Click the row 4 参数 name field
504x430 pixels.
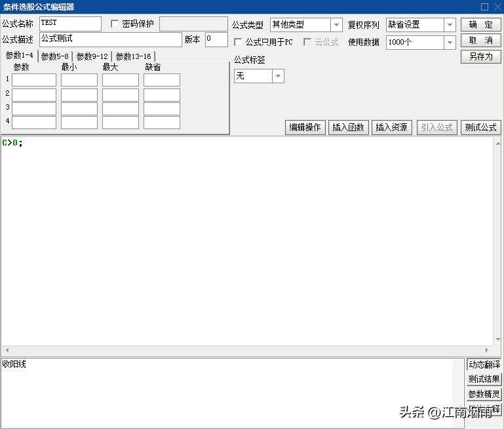tap(34, 123)
